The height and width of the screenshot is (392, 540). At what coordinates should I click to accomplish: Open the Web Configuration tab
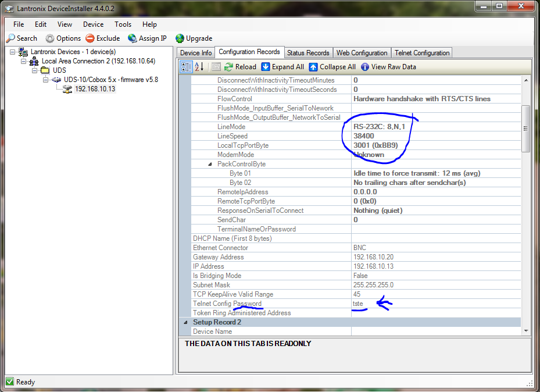(362, 53)
